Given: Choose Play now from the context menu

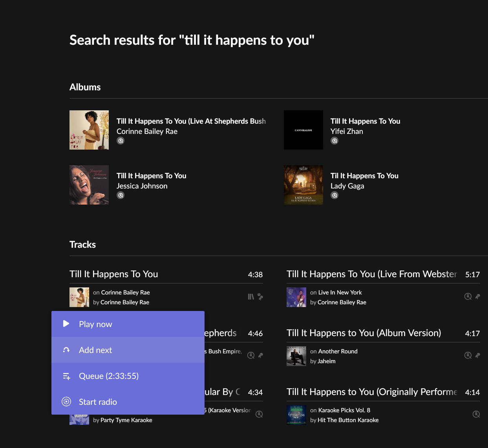Looking at the screenshot, I should coord(95,324).
